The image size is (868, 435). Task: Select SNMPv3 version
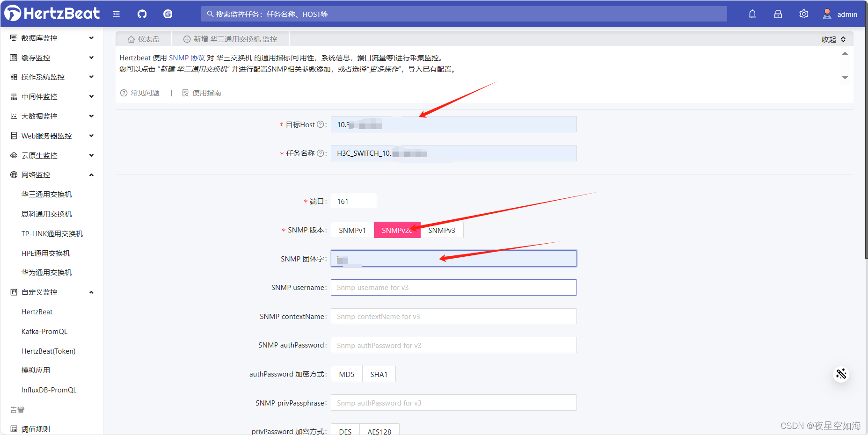tap(442, 230)
